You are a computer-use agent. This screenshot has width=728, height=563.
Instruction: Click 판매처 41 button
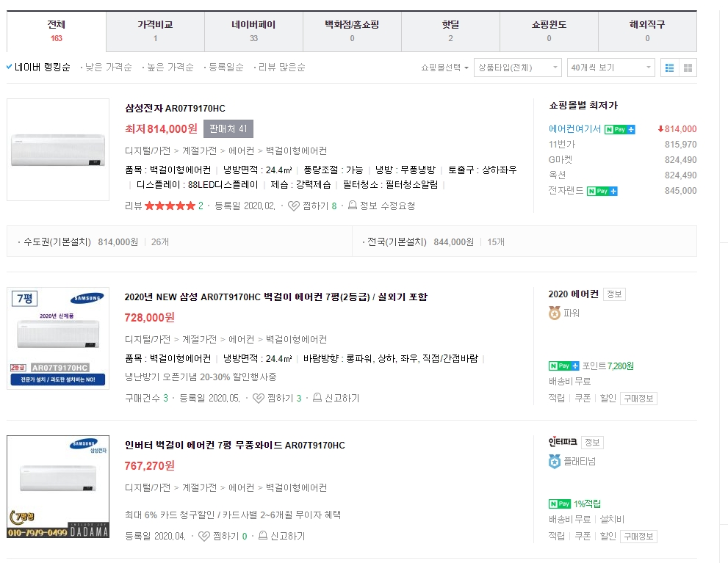pos(228,129)
